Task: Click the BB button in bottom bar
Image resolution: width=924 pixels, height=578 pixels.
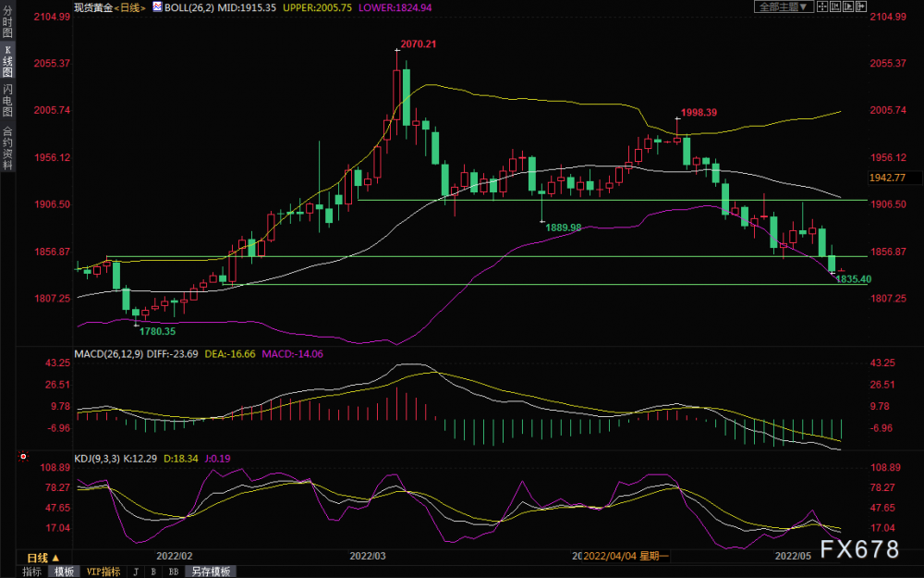Action: point(174,572)
